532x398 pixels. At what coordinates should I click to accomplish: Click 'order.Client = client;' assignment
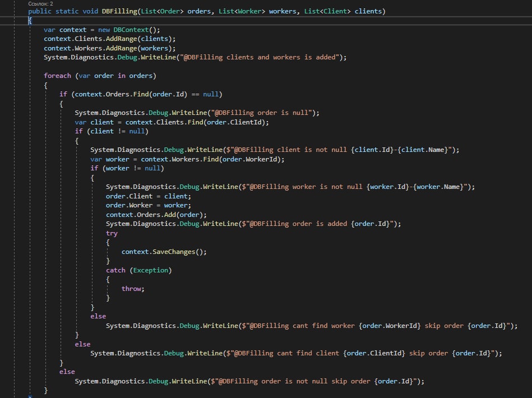[148, 196]
